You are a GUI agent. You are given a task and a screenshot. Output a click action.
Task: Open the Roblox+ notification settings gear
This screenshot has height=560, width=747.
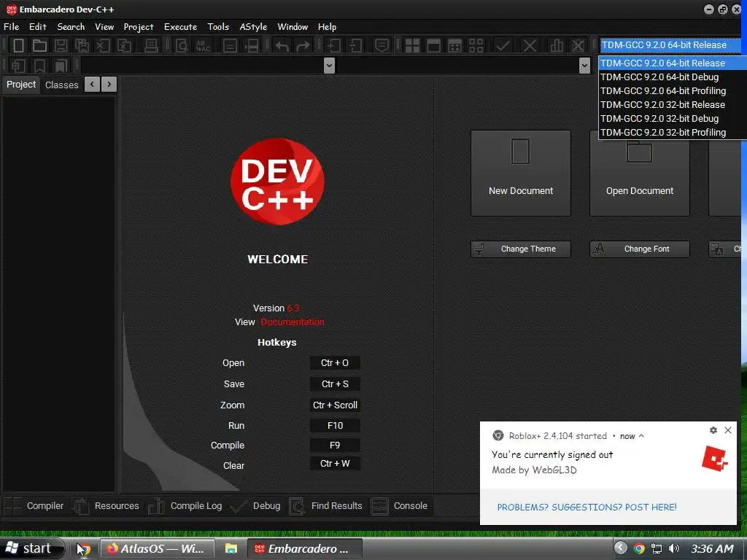[x=713, y=430]
